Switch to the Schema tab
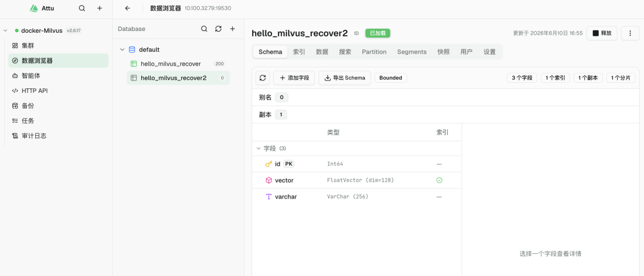 pyautogui.click(x=270, y=52)
